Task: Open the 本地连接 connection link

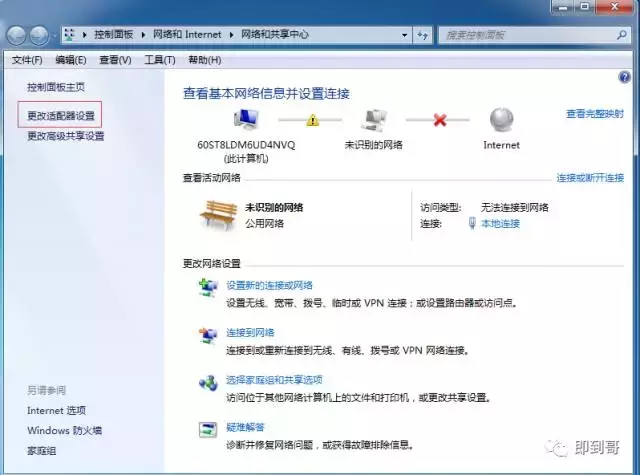Action: [x=500, y=223]
